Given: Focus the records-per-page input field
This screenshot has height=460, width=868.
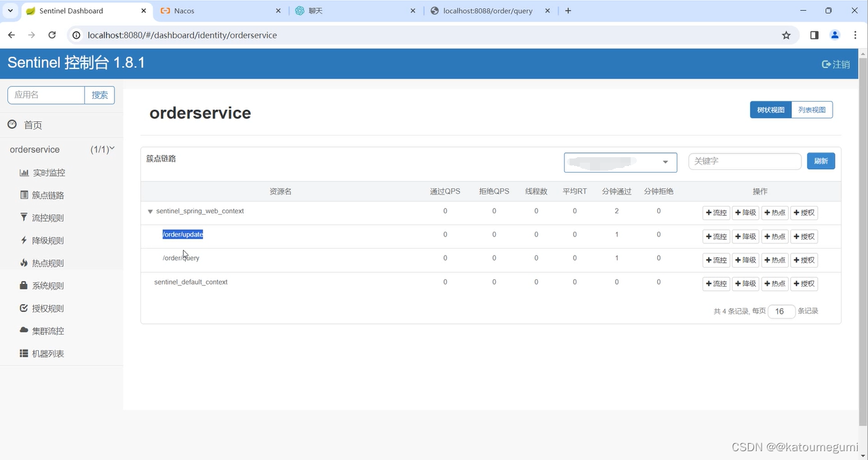Looking at the screenshot, I should (x=781, y=311).
